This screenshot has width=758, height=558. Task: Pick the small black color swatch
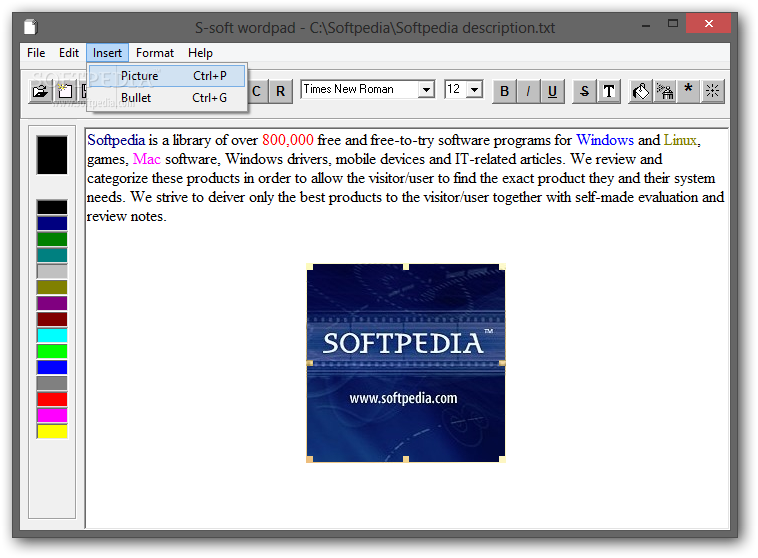tap(52, 207)
